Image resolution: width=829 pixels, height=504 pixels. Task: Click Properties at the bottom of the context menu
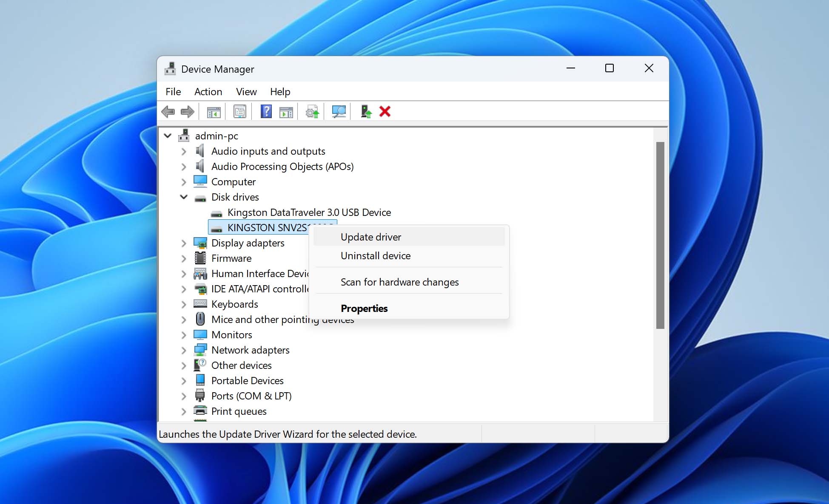(364, 308)
